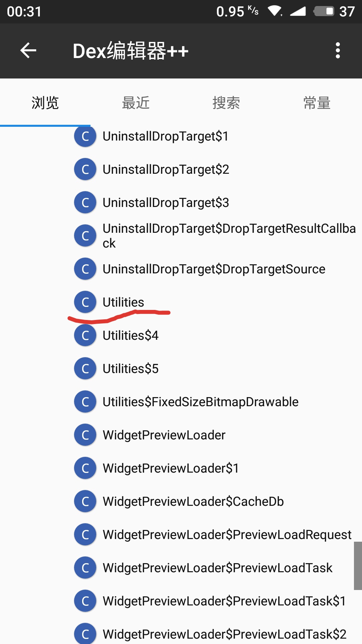This screenshot has width=362, height=644.
Task: Tap the class icon for UninstallDropTarget$1
Action: [85, 136]
